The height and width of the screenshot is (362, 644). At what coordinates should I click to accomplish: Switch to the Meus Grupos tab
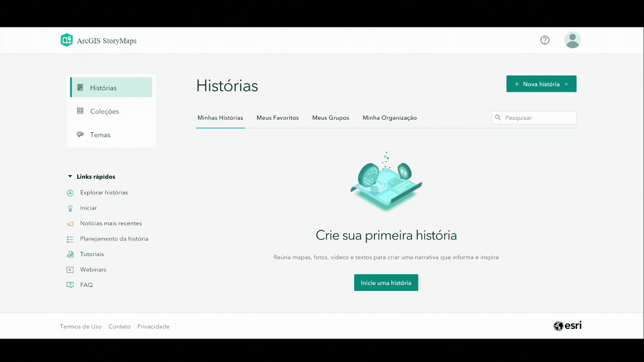click(x=330, y=118)
